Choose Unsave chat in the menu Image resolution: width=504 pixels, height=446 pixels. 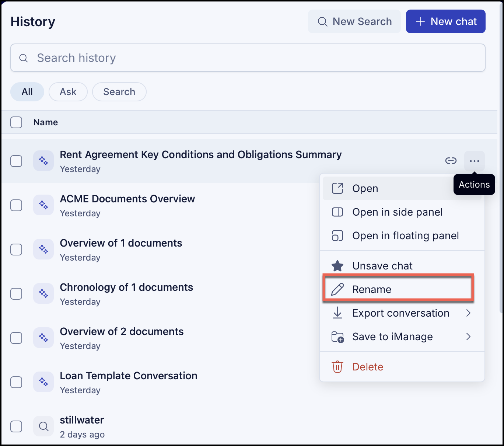(x=402, y=266)
